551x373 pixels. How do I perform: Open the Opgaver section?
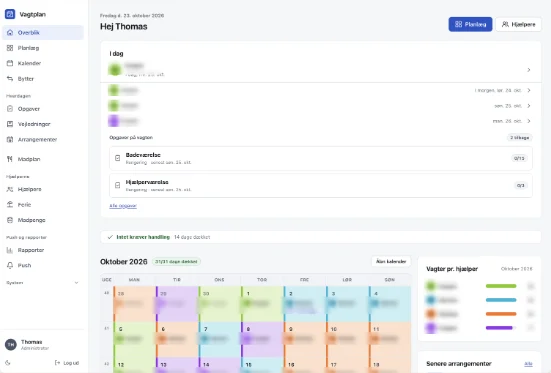[x=43, y=109]
